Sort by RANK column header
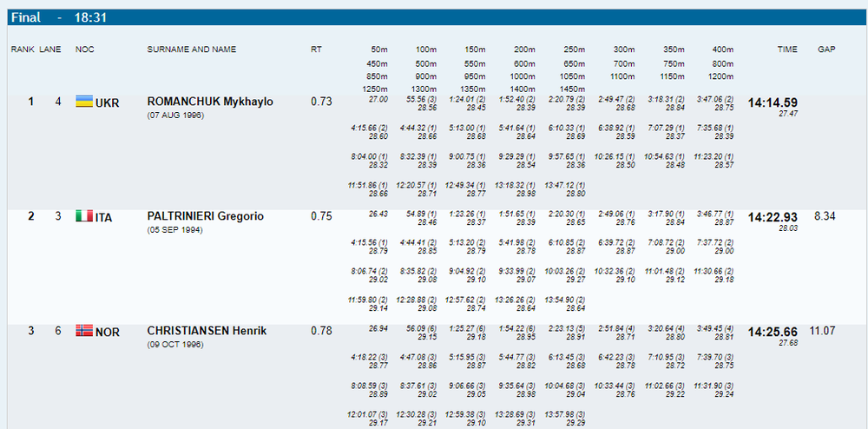This screenshot has height=429, width=868. pos(22,49)
